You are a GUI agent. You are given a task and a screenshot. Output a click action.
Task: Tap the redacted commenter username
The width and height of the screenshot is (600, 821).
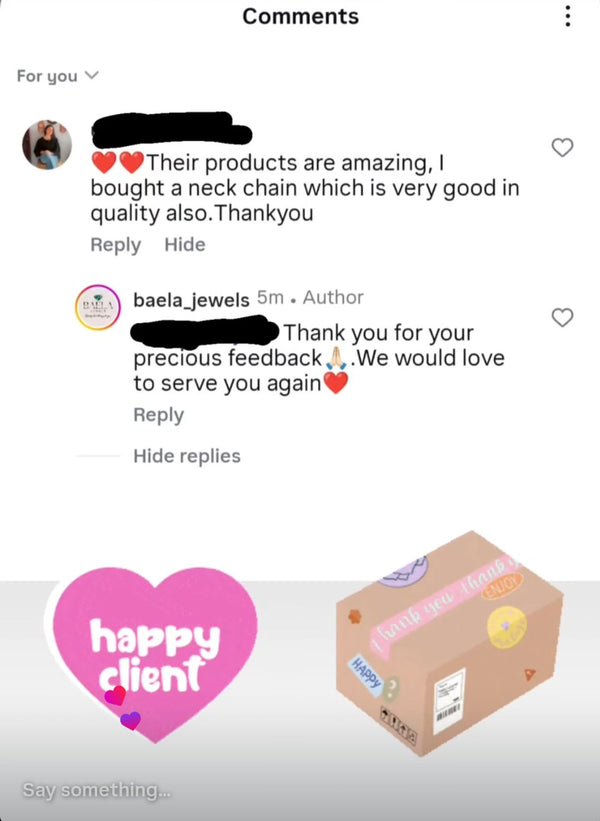click(x=171, y=129)
